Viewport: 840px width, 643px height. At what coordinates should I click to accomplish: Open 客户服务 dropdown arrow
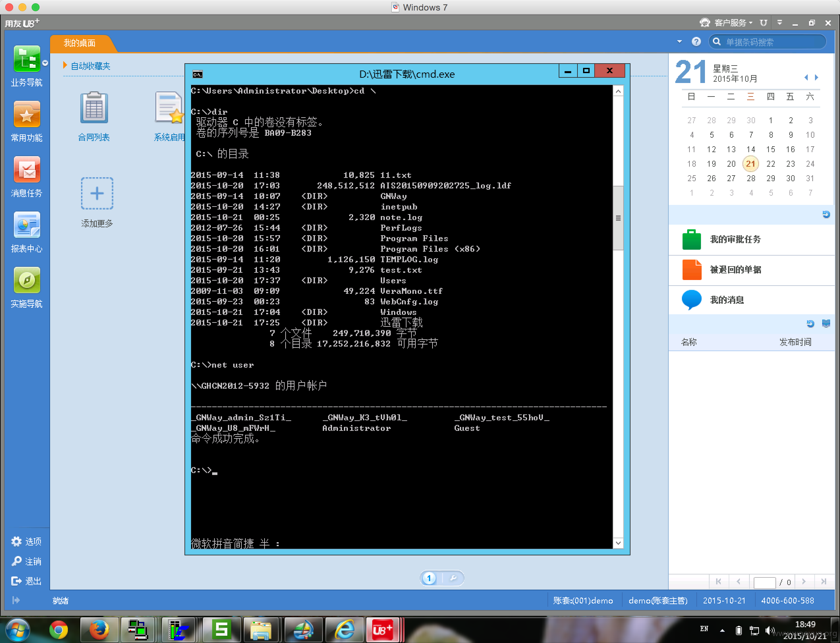751,23
